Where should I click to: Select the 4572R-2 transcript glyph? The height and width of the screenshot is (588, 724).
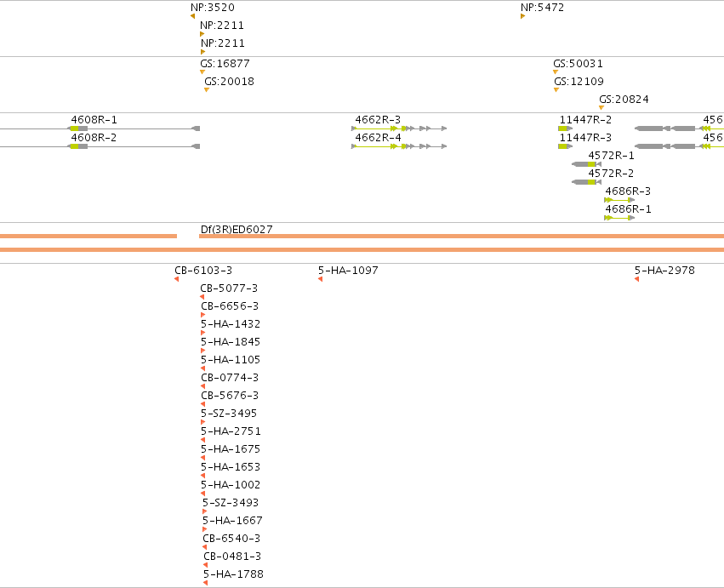(x=586, y=182)
